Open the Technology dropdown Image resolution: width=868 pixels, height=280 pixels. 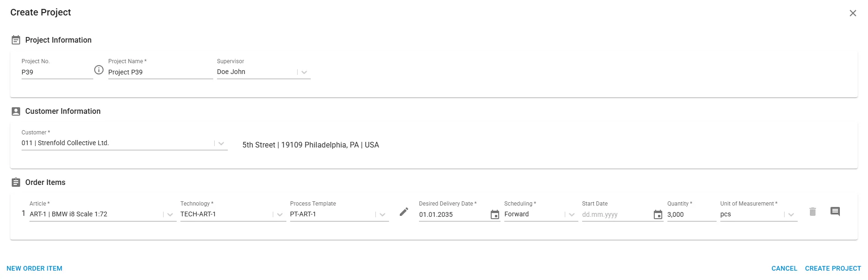pos(280,214)
